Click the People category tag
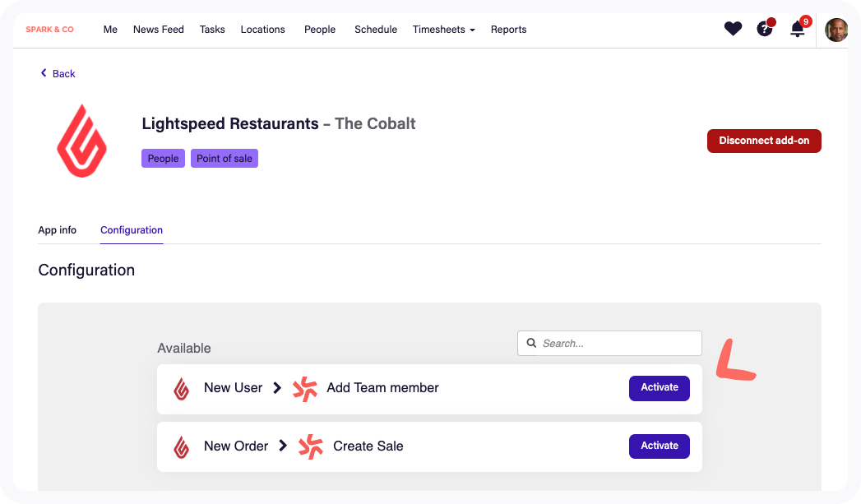 point(163,158)
